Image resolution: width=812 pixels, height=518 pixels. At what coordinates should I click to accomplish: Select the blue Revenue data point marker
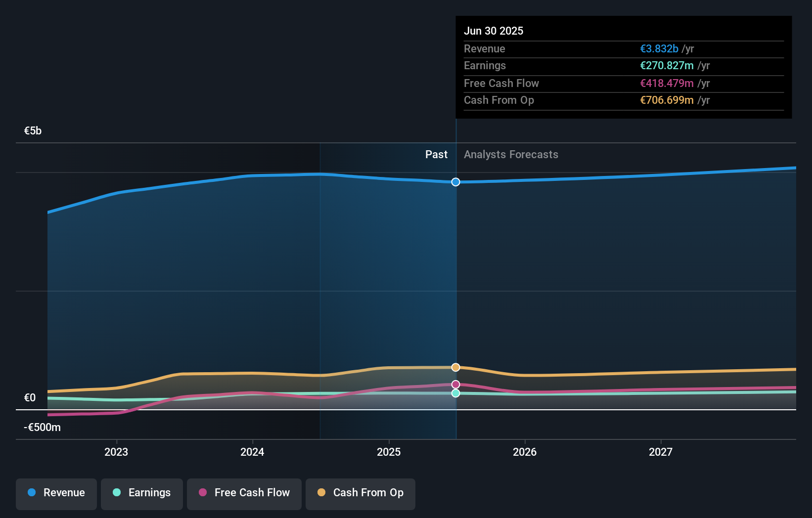(x=455, y=182)
